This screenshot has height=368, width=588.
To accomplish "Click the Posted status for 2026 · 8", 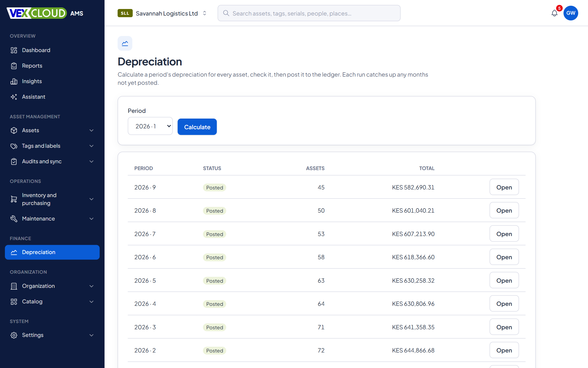I will (215, 211).
